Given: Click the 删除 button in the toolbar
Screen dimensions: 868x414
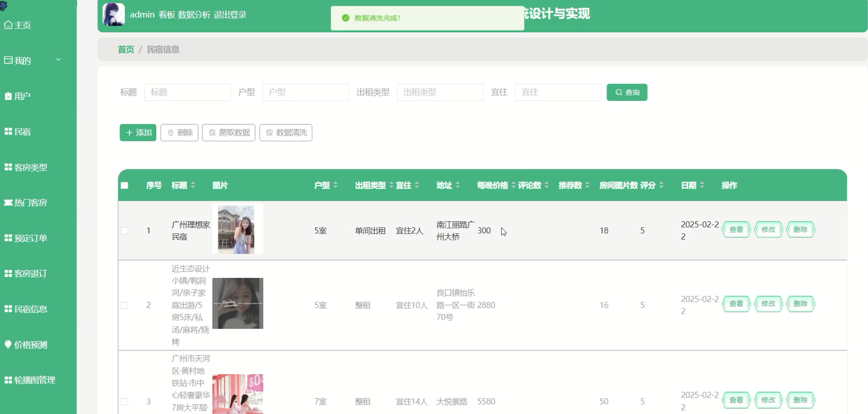Looking at the screenshot, I should (x=179, y=132).
